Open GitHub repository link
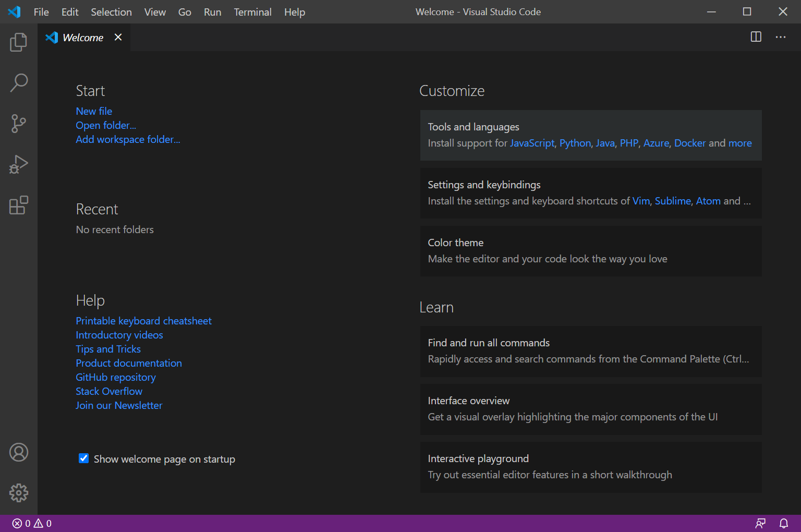This screenshot has height=532, width=801. point(116,377)
